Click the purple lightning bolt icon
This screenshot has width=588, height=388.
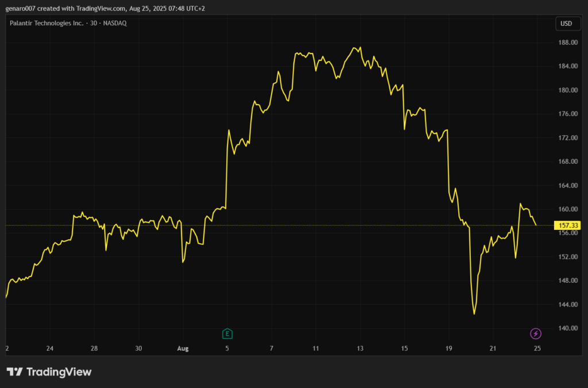click(535, 333)
